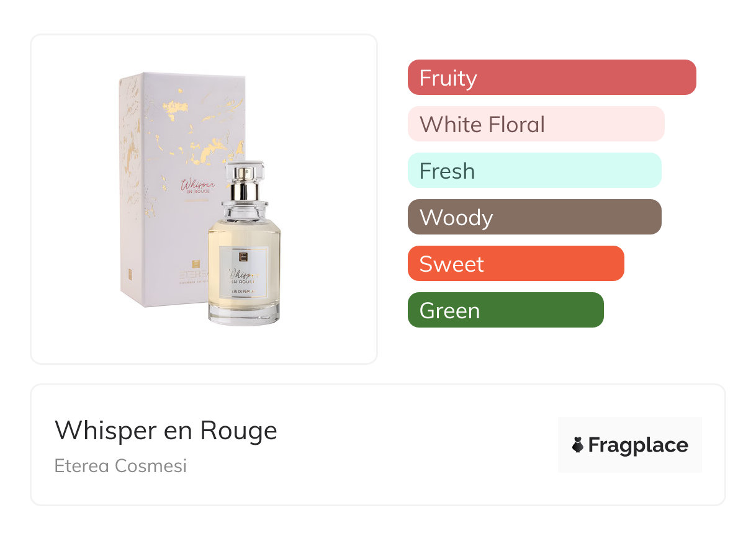Choose the Fresh accord bar
This screenshot has height=536, width=756.
[534, 171]
